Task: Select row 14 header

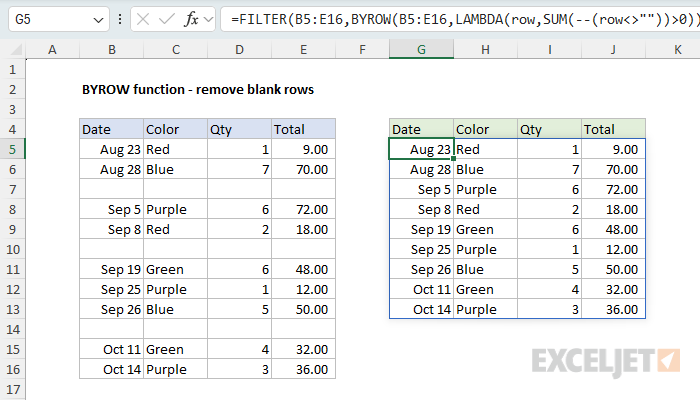Action: [x=12, y=329]
